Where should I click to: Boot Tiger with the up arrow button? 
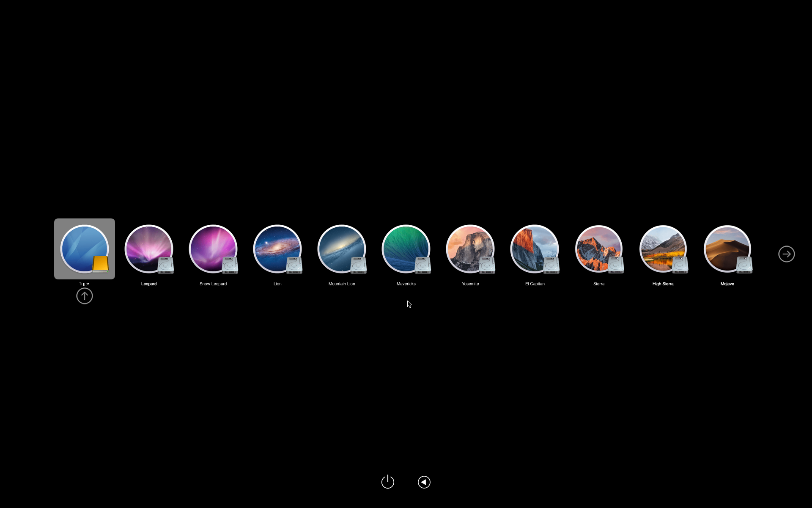pos(85,296)
